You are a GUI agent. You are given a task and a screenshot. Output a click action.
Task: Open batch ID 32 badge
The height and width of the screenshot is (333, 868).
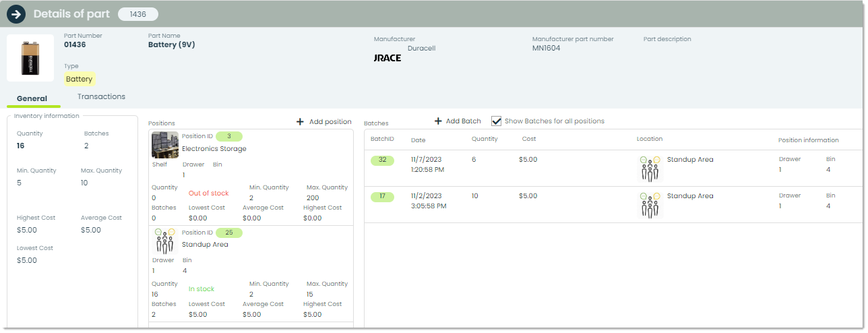tap(382, 160)
